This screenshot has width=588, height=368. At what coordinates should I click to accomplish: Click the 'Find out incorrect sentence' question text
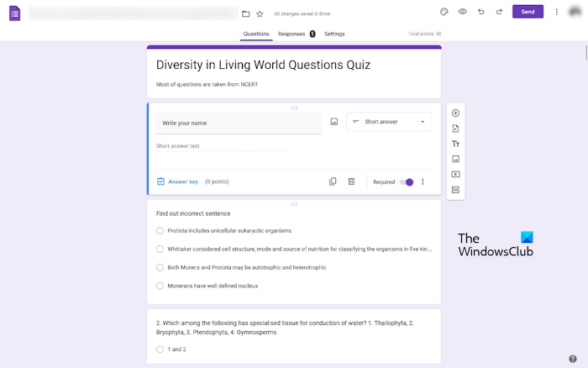click(193, 213)
